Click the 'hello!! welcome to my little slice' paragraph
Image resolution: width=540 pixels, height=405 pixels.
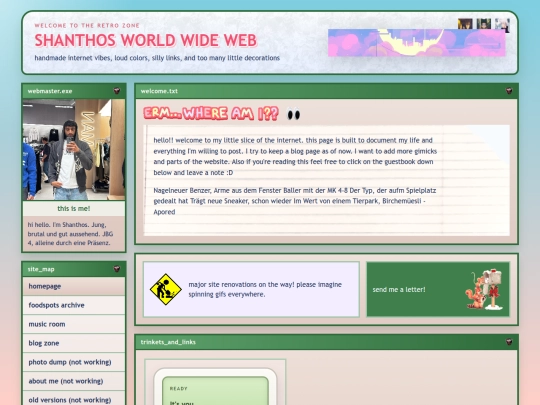click(x=295, y=156)
